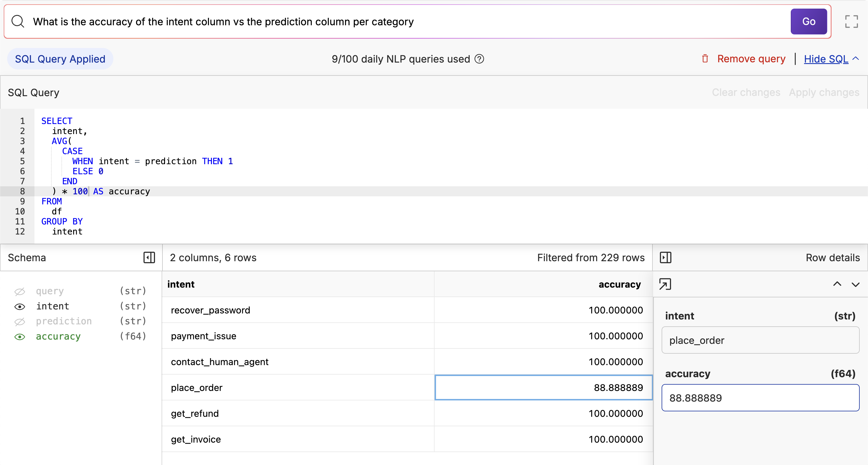Click the accuracy column header
868x465 pixels.
(x=619, y=284)
